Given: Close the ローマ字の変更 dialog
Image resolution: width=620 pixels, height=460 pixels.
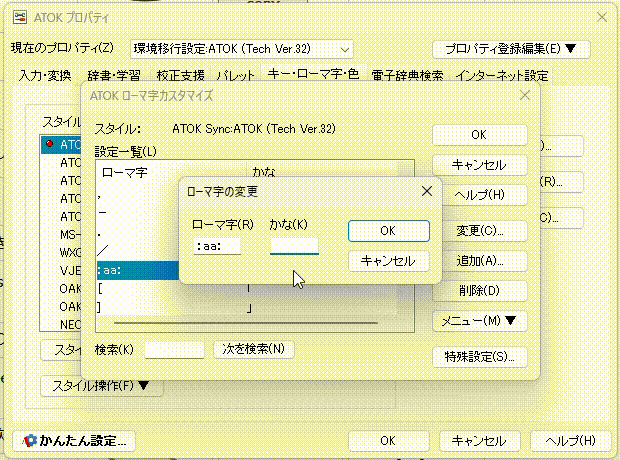Looking at the screenshot, I should [x=427, y=191].
